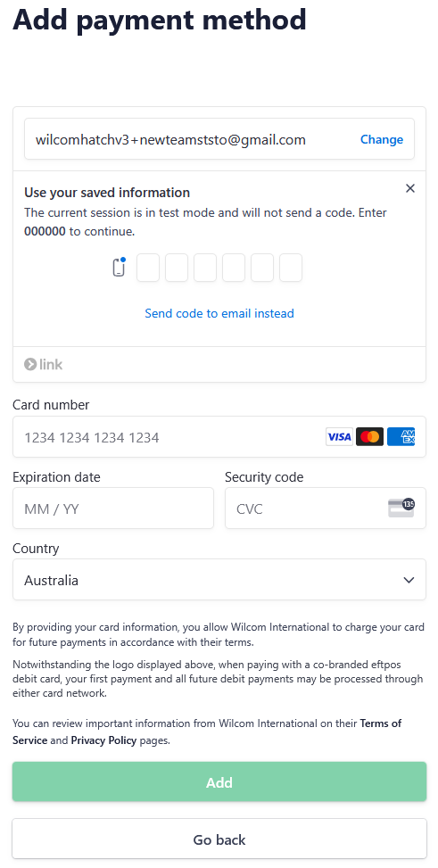Viewport: 438px width, 868px height.
Task: Click the Link logo in footer
Action: [43, 364]
